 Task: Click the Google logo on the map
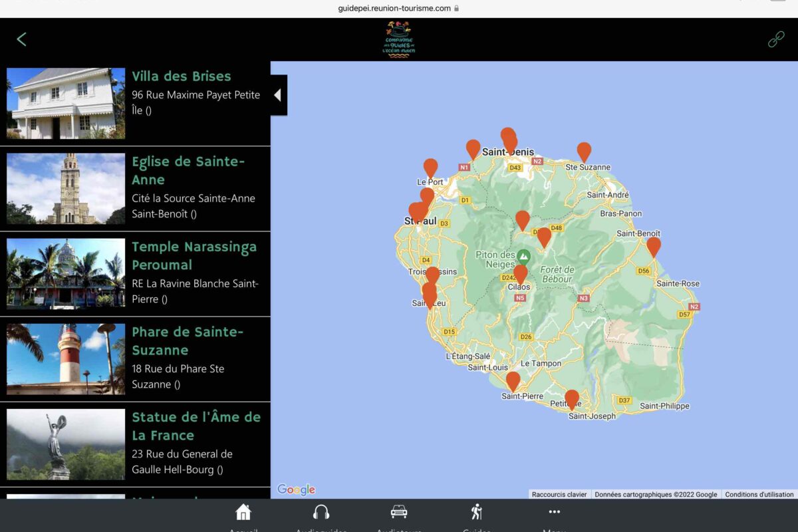tap(295, 489)
